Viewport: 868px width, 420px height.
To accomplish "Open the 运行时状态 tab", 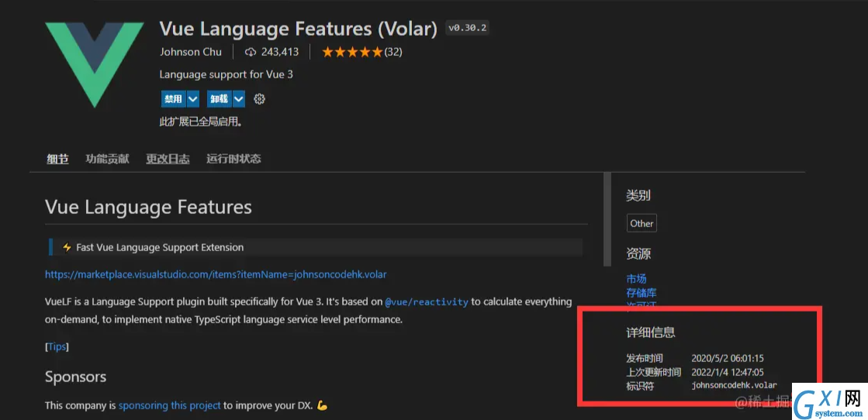I will (233, 159).
